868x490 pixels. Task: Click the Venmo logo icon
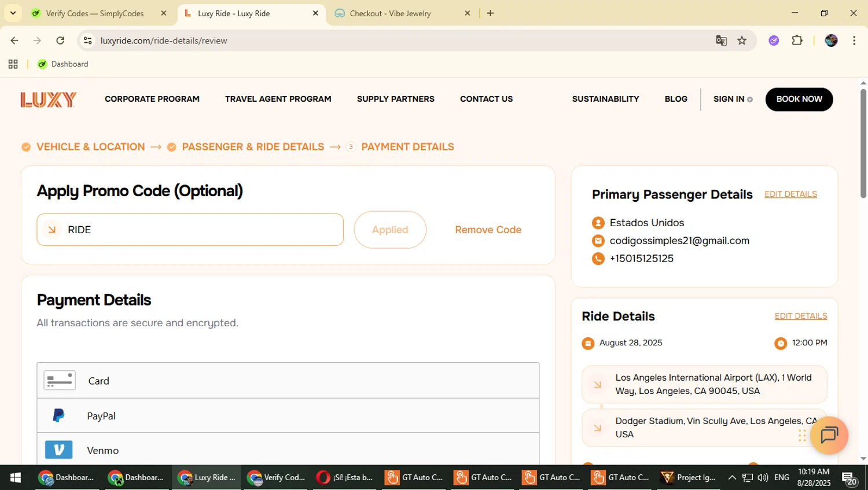tap(58, 450)
